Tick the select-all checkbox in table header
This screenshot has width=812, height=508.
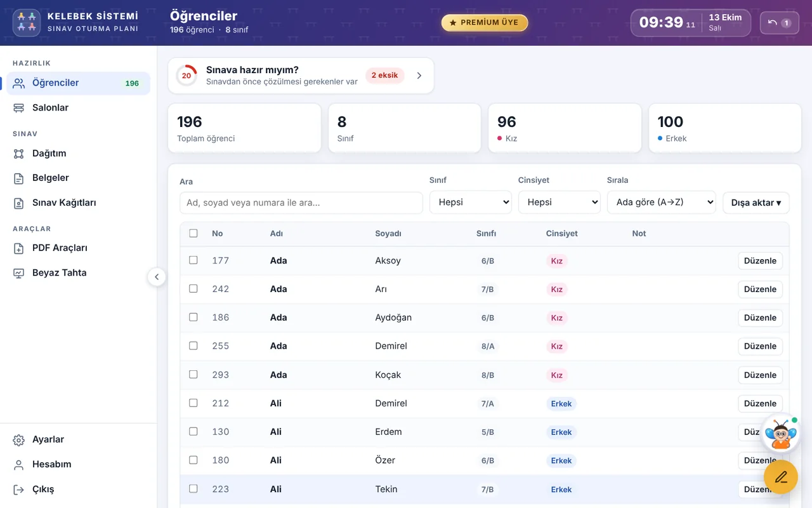[193, 234]
